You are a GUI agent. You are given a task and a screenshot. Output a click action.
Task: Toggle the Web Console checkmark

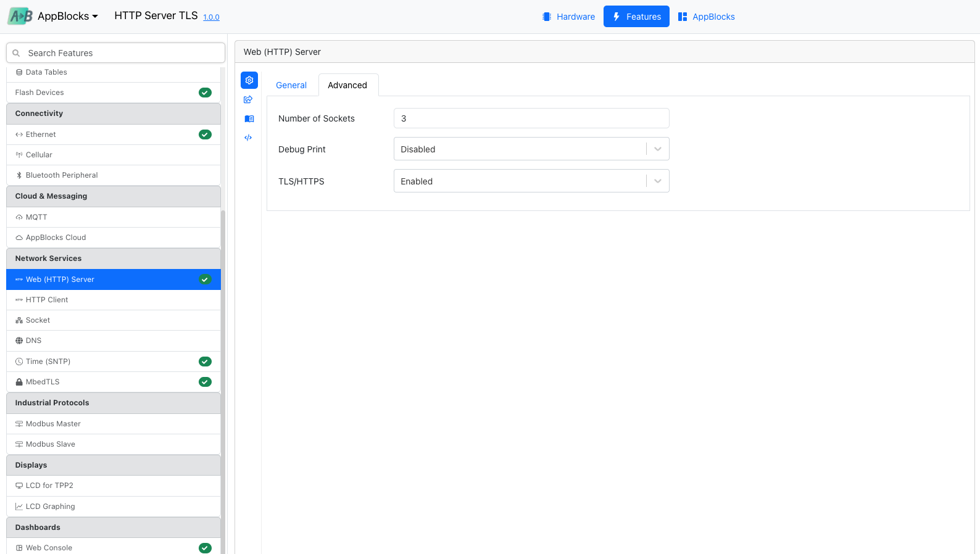206,548
